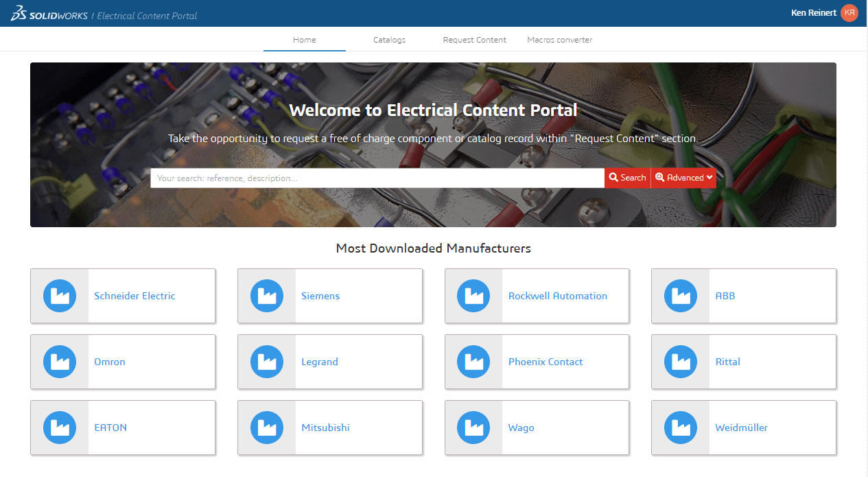Expand the Advanced search dropdown
The height and width of the screenshot is (477, 868).
(684, 178)
